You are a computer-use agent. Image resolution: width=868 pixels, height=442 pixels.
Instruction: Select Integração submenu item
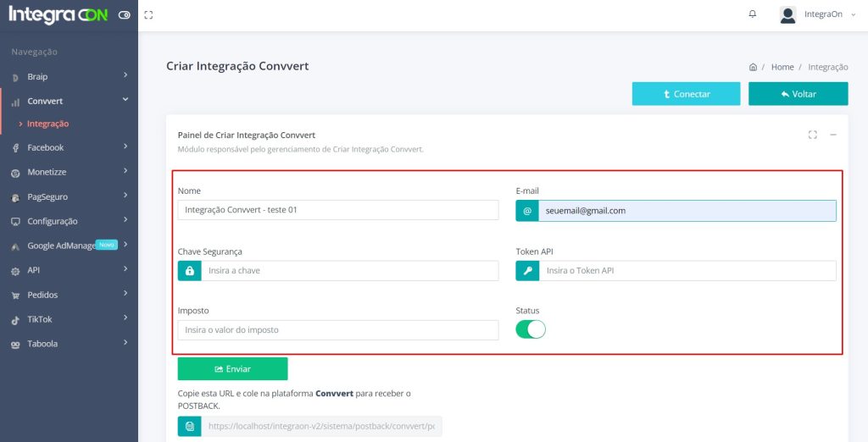[x=47, y=124]
